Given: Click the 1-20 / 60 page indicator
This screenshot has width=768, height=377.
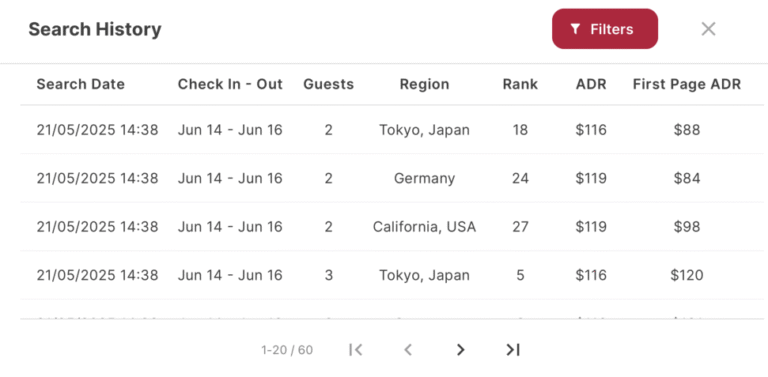Looking at the screenshot, I should [x=287, y=350].
